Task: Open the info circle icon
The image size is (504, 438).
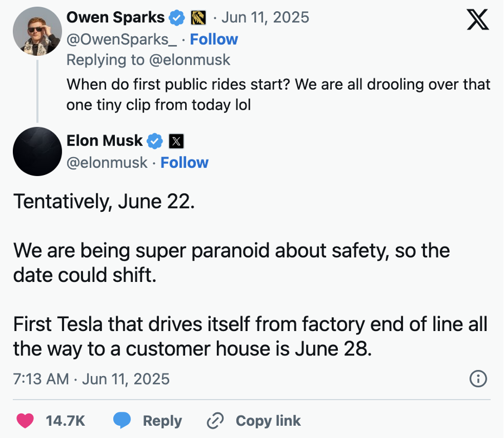Action: tap(478, 378)
